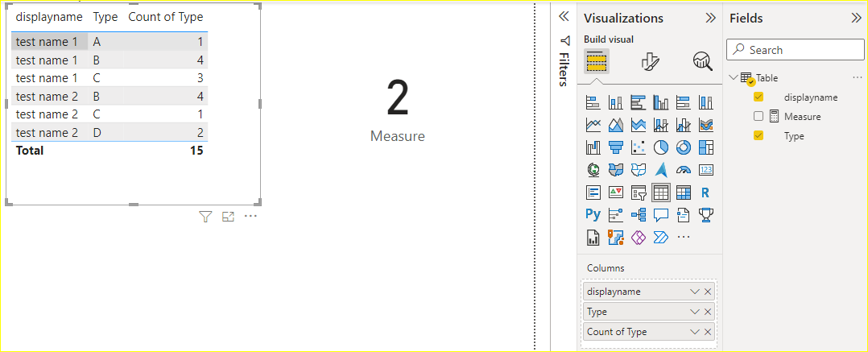Screen dimensions: 868x352
Task: Check the Measure field checkbox
Action: tap(758, 116)
